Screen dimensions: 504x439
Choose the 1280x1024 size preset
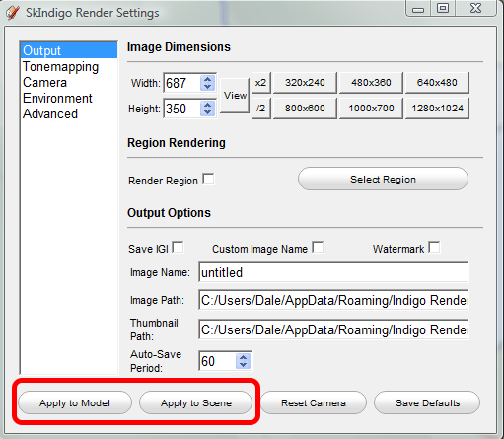[x=437, y=109]
